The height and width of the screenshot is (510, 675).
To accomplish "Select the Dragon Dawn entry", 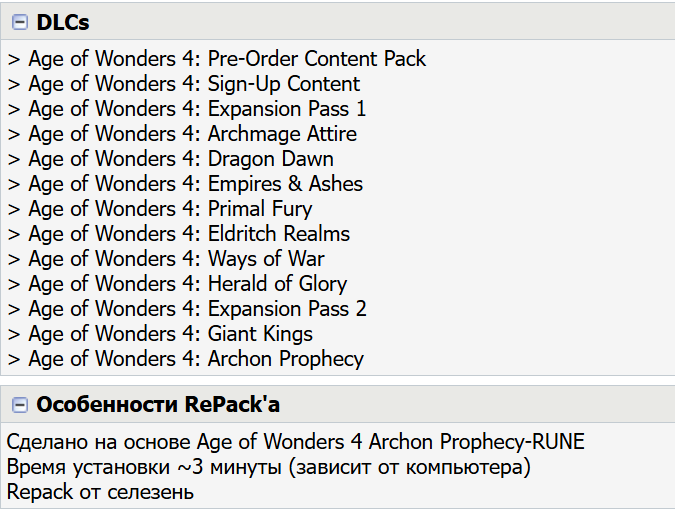I will tap(170, 159).
